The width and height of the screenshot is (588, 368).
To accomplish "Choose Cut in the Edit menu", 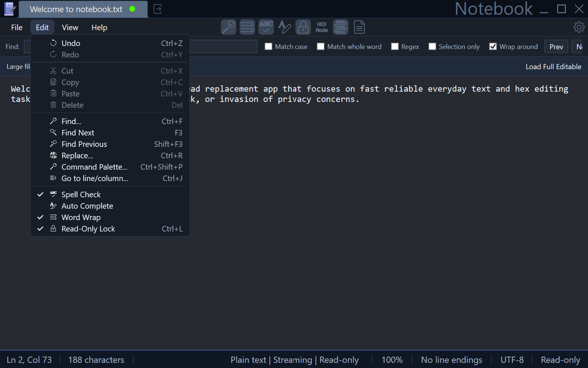I will 110,71.
